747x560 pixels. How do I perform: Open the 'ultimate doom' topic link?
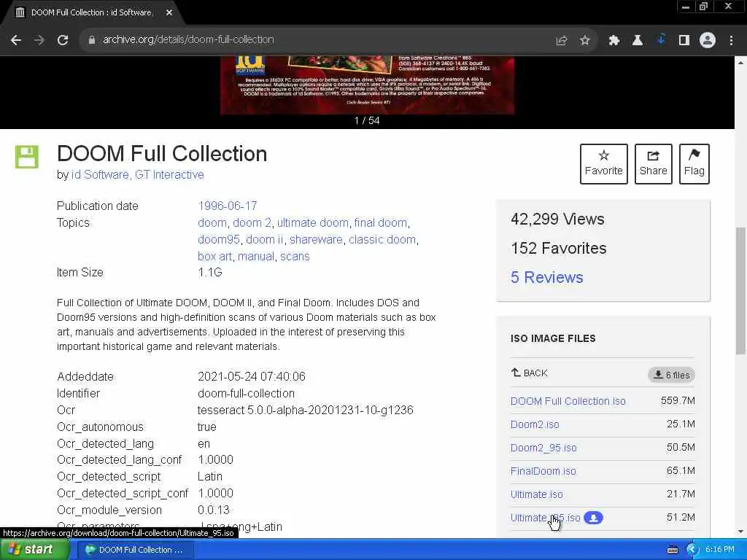point(312,223)
